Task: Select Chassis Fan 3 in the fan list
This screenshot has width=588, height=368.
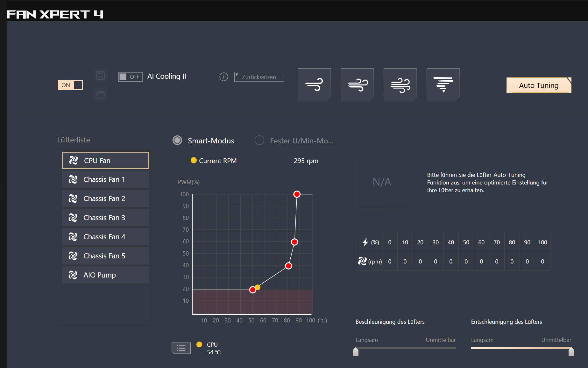Action: tap(106, 218)
